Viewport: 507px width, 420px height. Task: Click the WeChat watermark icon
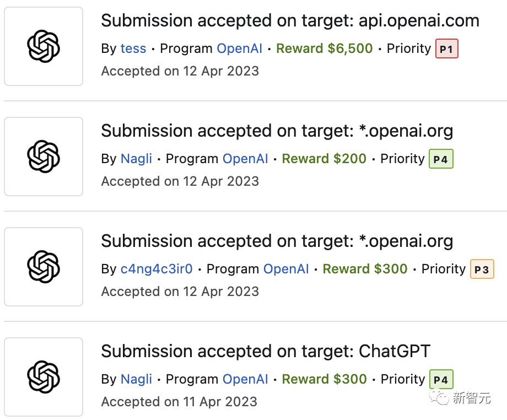439,398
